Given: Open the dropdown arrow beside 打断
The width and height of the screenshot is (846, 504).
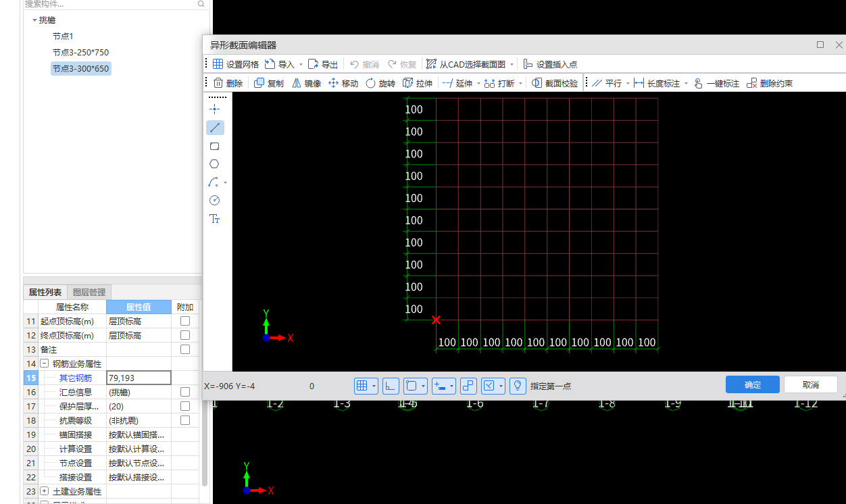Looking at the screenshot, I should (x=520, y=84).
